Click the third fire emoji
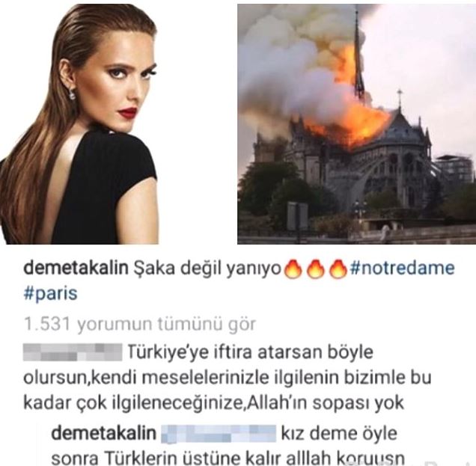The image size is (476, 466). [338, 268]
